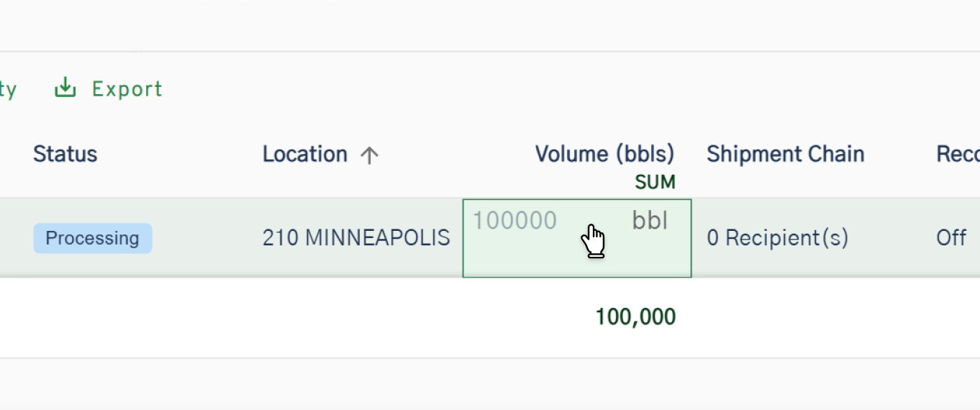Screen dimensions: 980x410
Task: Click the Export download icon
Action: [x=65, y=88]
